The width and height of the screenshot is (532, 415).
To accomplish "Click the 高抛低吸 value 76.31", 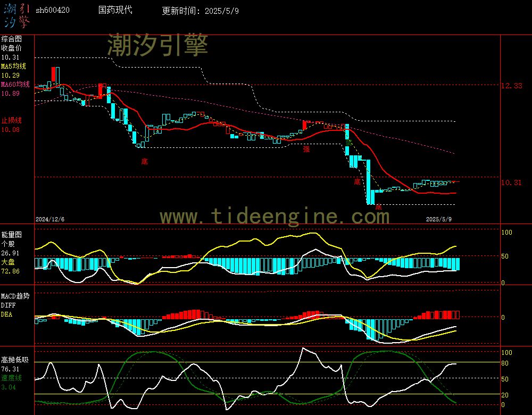I will tap(10, 369).
